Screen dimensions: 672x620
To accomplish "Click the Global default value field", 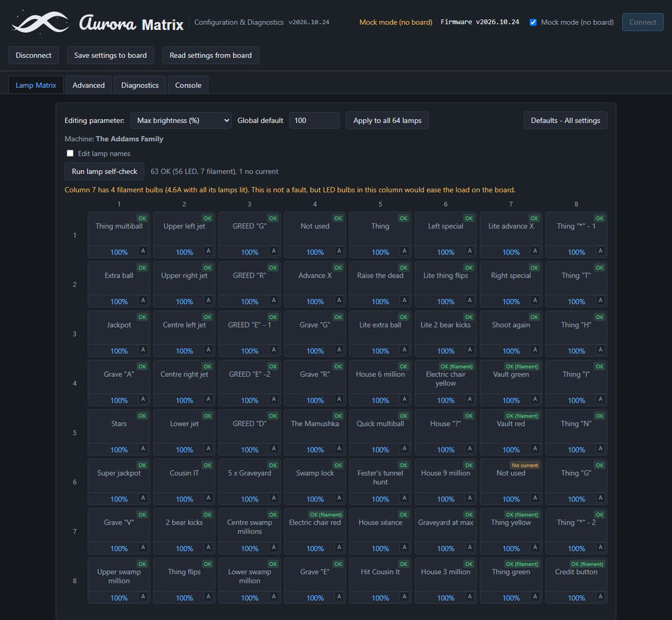I will tap(314, 120).
